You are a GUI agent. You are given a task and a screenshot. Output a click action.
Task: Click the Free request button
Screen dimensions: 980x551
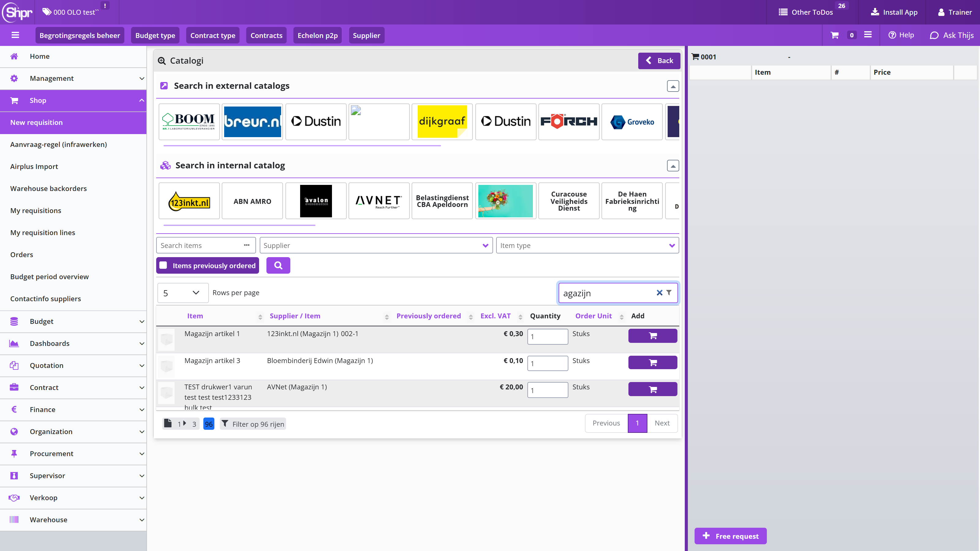(x=730, y=536)
